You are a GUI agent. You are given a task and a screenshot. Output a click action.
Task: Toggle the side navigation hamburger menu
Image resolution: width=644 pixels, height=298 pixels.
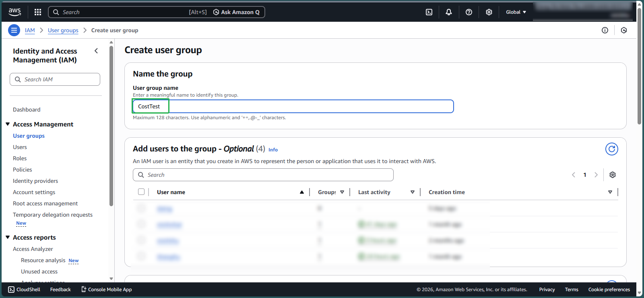click(x=14, y=30)
